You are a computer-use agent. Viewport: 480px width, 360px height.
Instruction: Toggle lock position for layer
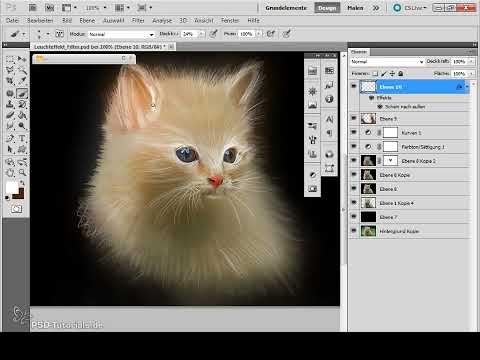coord(392,73)
